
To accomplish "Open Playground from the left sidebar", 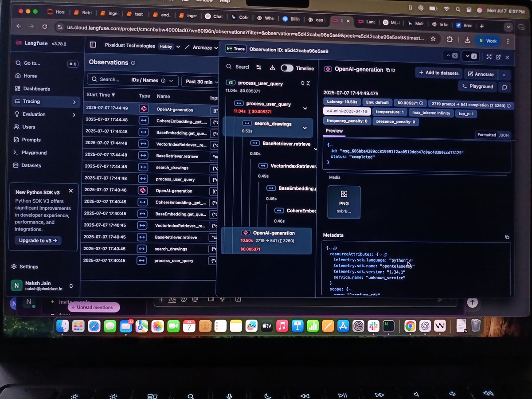I will point(34,153).
